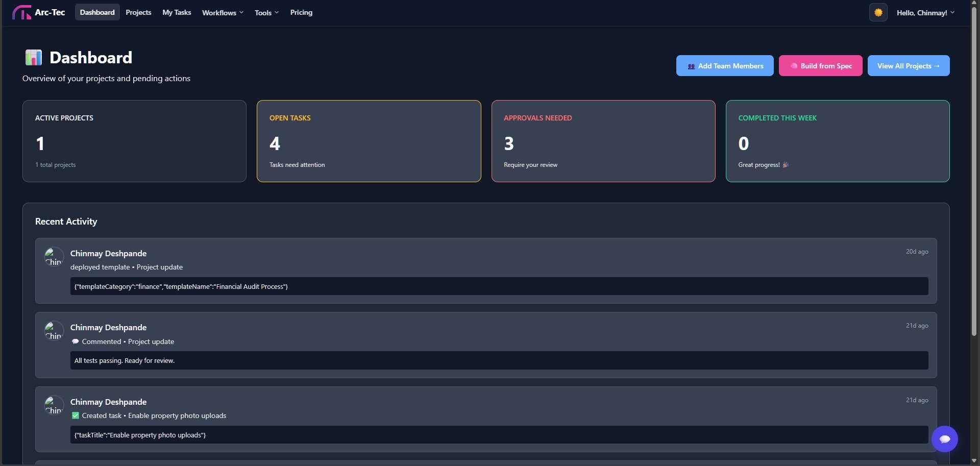Image resolution: width=980 pixels, height=466 pixels.
Task: Click '1 total projects' text
Action: 56,165
